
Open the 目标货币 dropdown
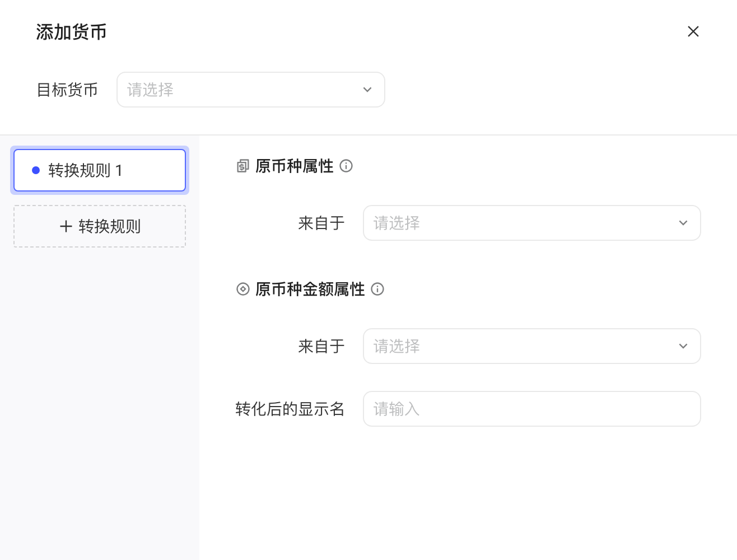(x=251, y=90)
